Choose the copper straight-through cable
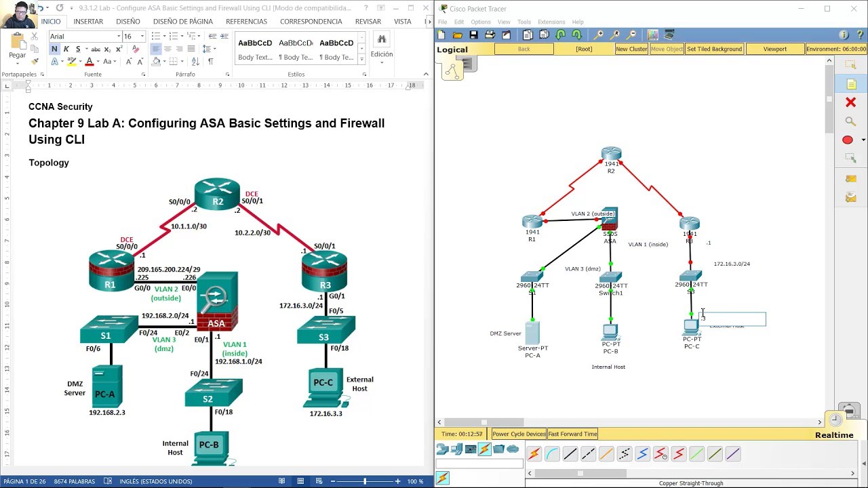The width and height of the screenshot is (868, 488). coord(570,454)
